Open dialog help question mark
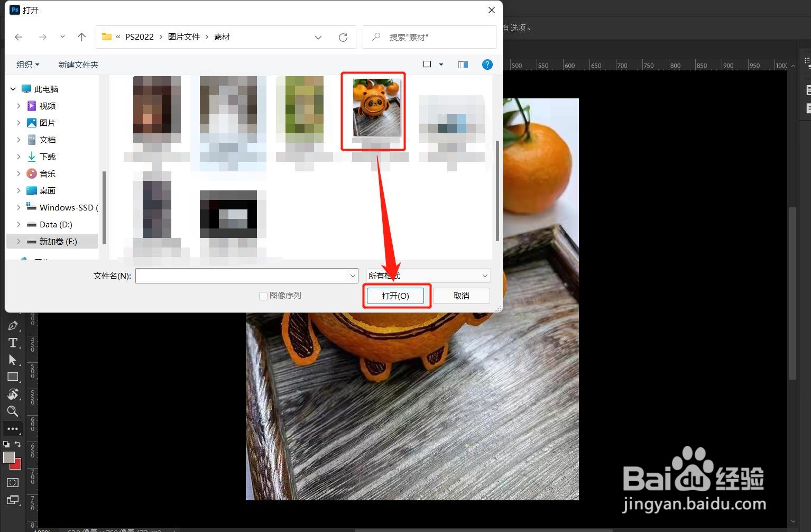Viewport: 811px width, 532px height. (x=487, y=65)
